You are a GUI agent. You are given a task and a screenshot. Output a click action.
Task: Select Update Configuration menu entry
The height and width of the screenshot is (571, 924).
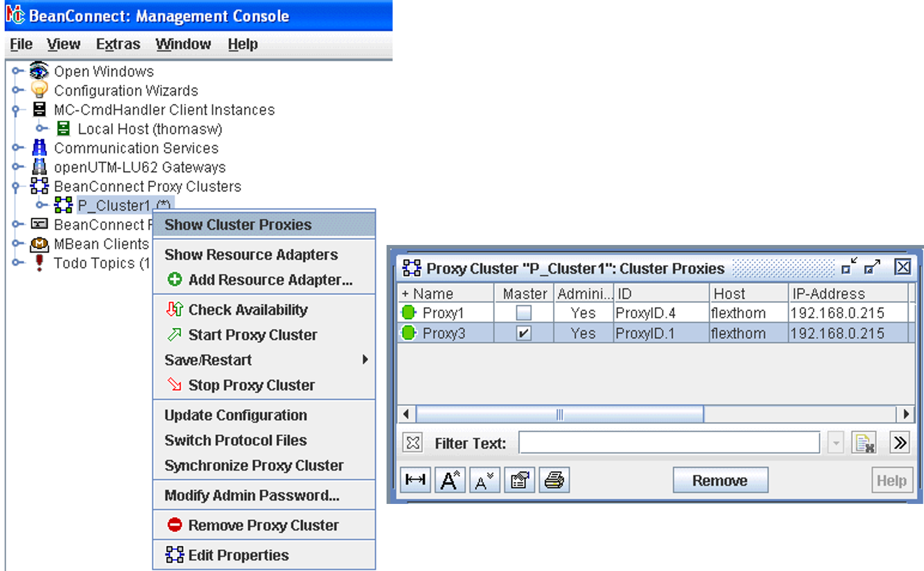(264, 415)
